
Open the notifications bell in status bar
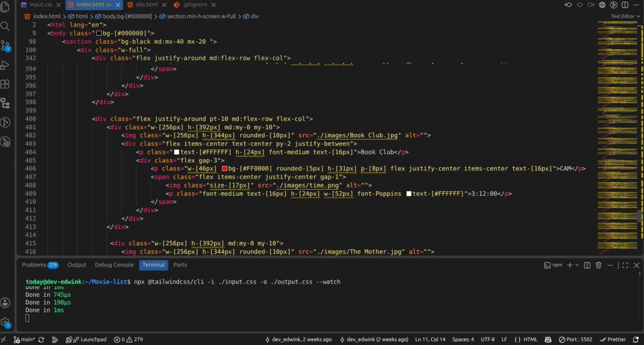coord(635,340)
